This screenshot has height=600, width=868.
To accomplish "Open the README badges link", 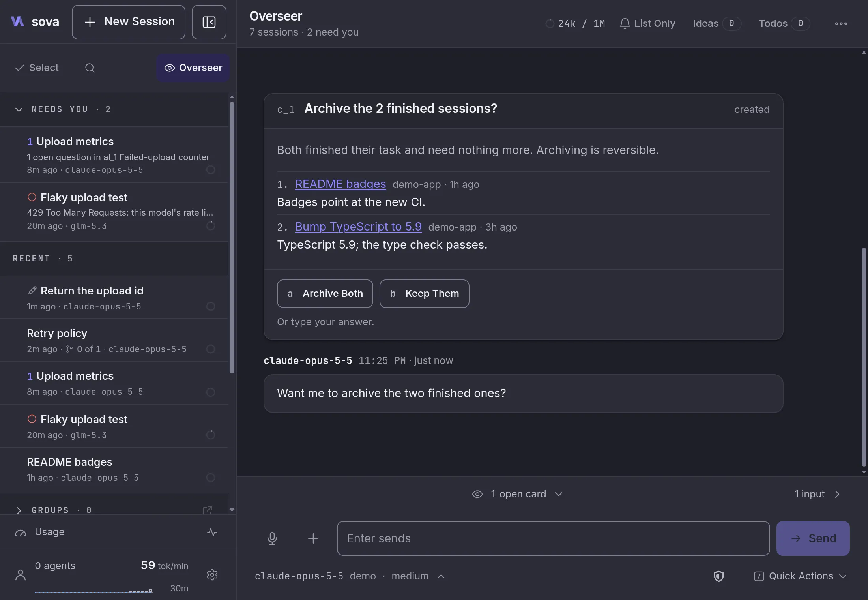I will click(340, 184).
